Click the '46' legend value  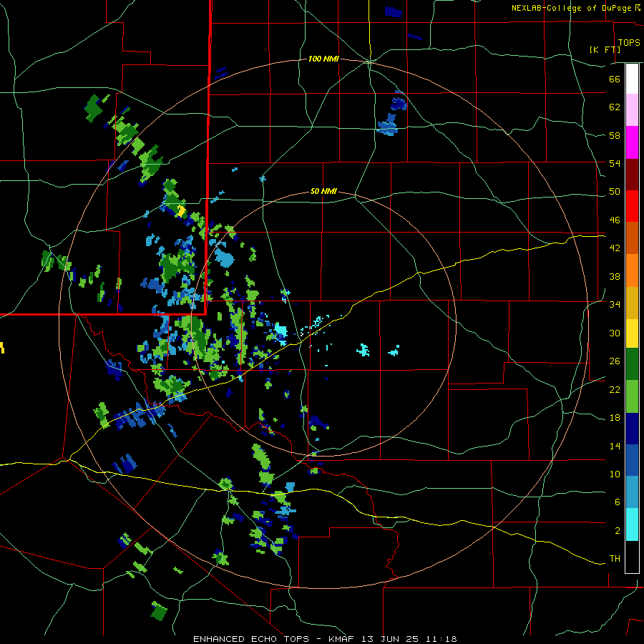(615, 220)
